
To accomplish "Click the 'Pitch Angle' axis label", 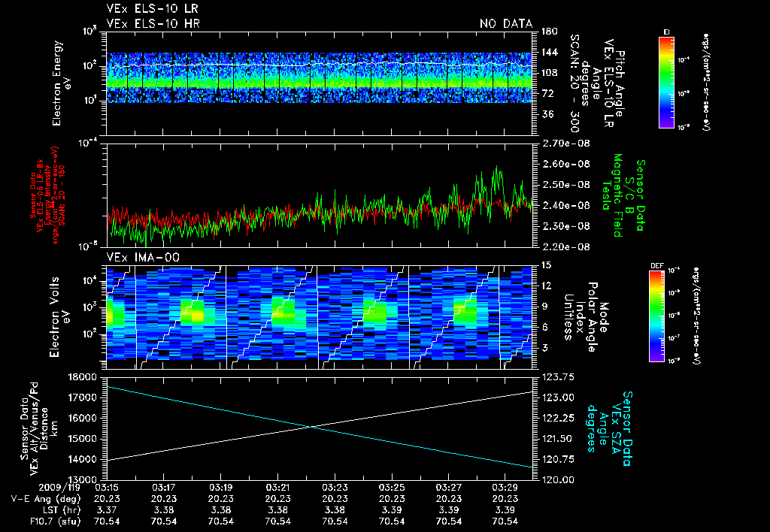I will coord(620,83).
